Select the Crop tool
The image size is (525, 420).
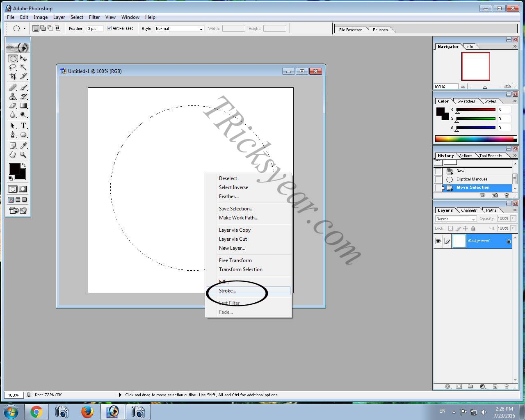tap(13, 77)
